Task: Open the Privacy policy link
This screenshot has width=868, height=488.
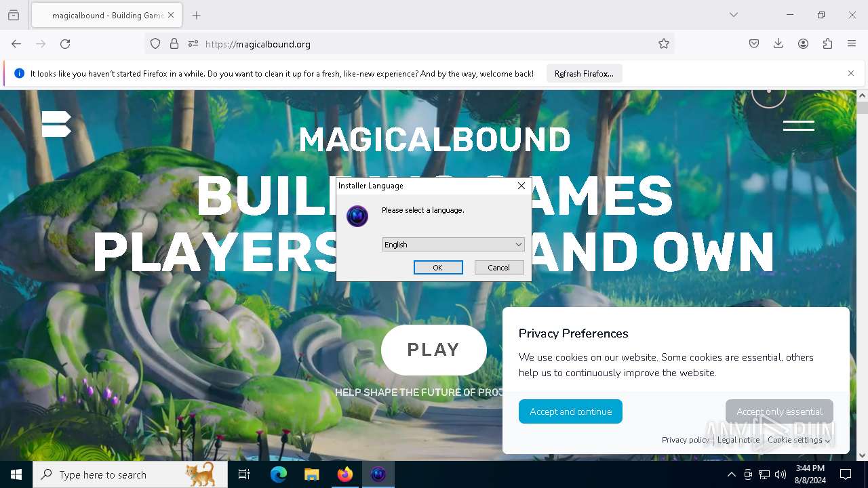Action: click(686, 440)
